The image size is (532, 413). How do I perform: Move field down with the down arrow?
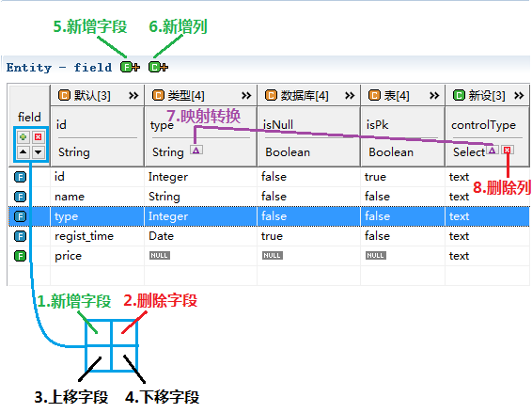pyautogui.click(x=38, y=151)
